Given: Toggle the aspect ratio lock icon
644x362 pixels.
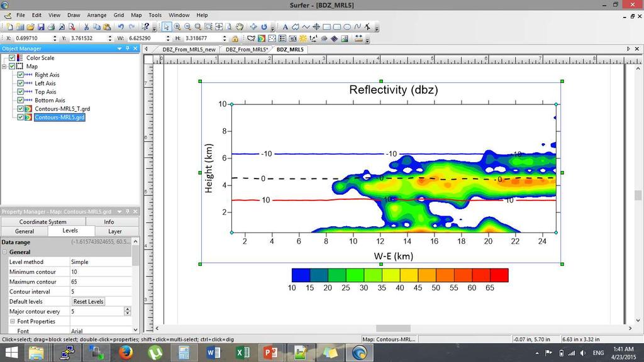Looking at the screenshot, I should (x=235, y=38).
